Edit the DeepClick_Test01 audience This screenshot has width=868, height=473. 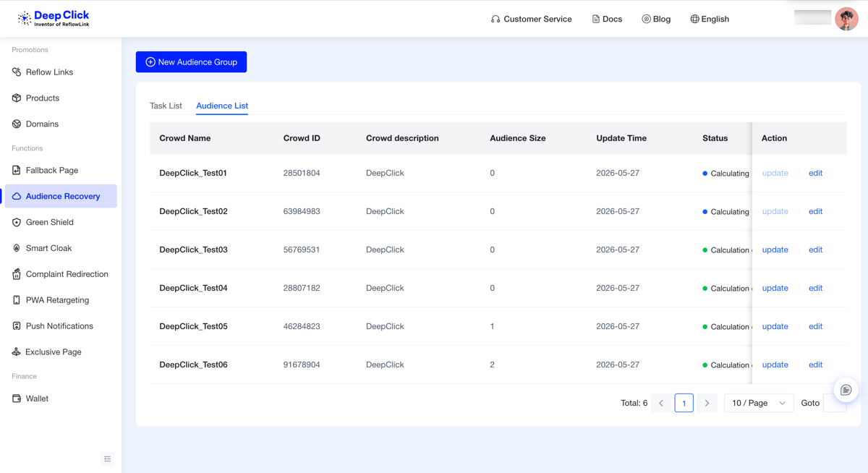click(x=815, y=173)
